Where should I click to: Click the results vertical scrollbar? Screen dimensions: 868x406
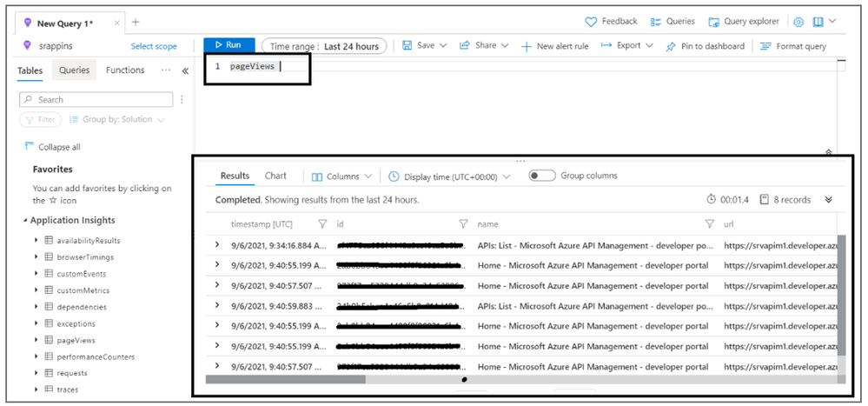click(841, 296)
